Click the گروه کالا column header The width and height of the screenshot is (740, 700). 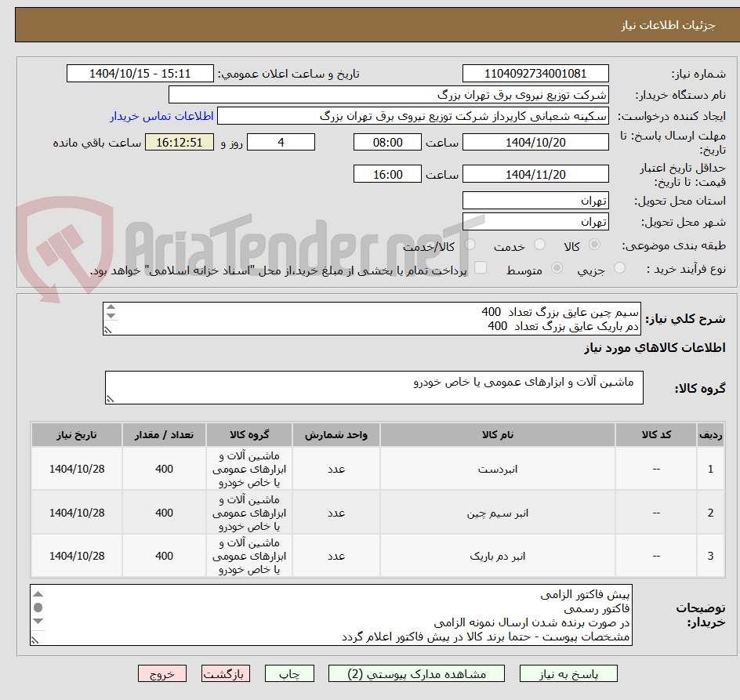pyautogui.click(x=249, y=435)
